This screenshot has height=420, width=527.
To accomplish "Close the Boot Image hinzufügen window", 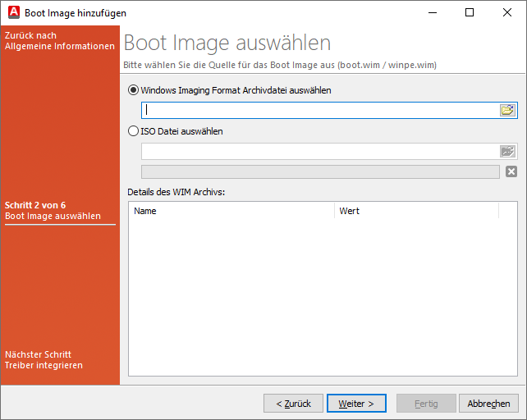I will coord(507,12).
